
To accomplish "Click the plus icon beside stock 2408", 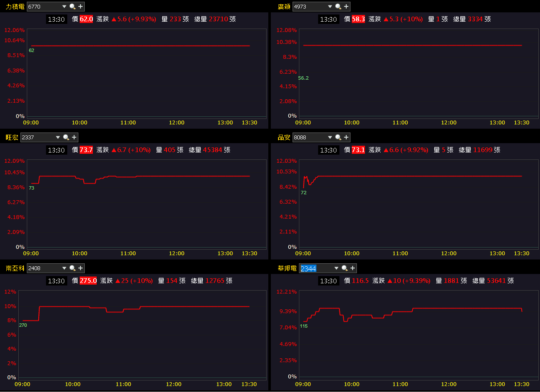I will 80,268.
